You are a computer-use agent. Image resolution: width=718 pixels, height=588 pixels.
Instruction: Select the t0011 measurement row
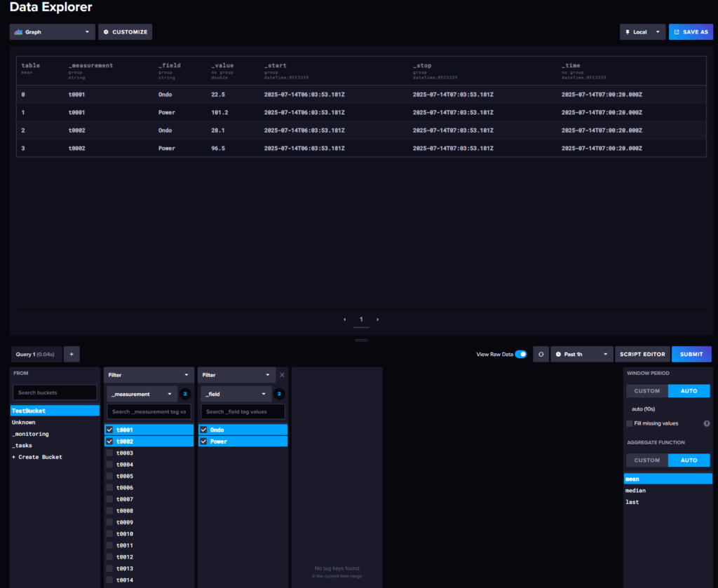pos(149,545)
